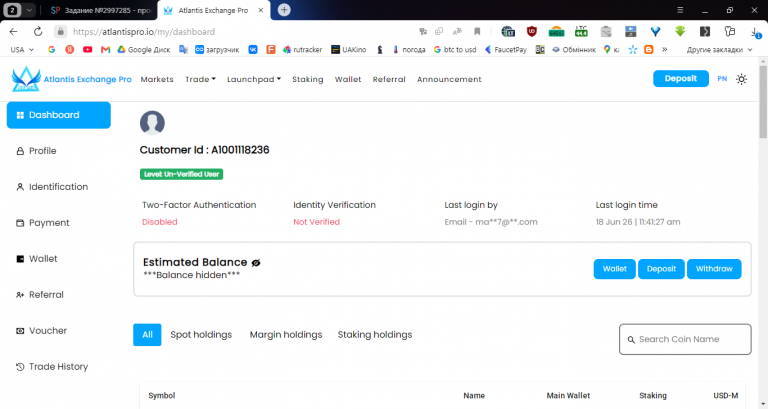Expand the Другие закладки folder

click(x=720, y=49)
